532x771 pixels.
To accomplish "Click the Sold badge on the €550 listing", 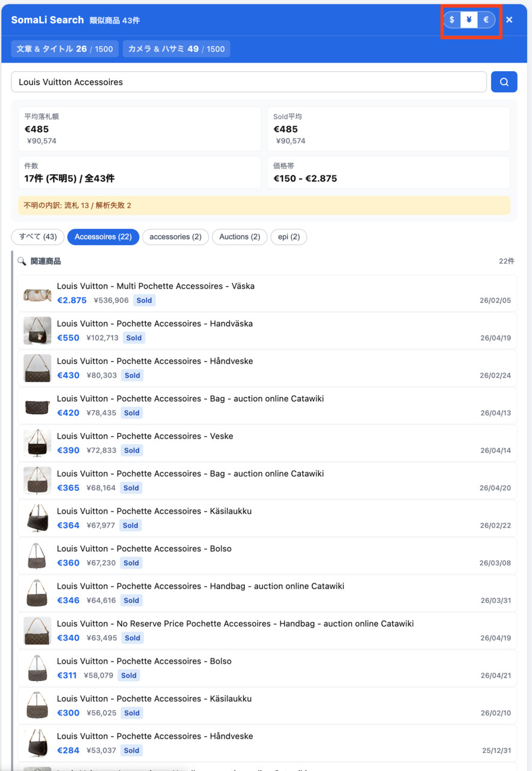I will [x=134, y=338].
